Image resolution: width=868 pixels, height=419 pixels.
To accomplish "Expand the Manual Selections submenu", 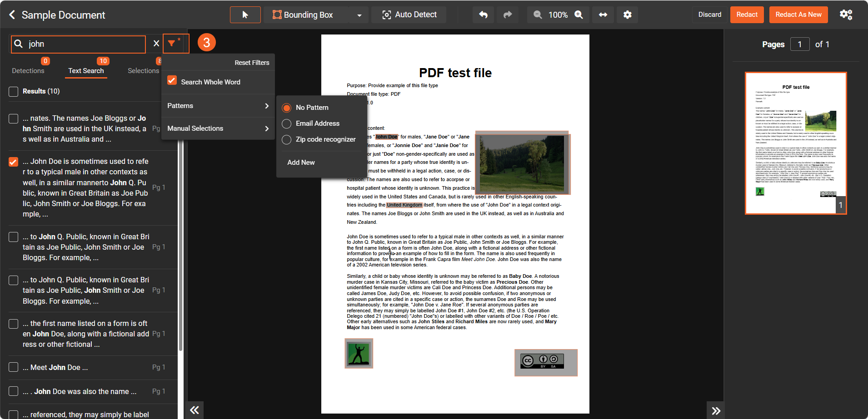I will click(x=218, y=128).
